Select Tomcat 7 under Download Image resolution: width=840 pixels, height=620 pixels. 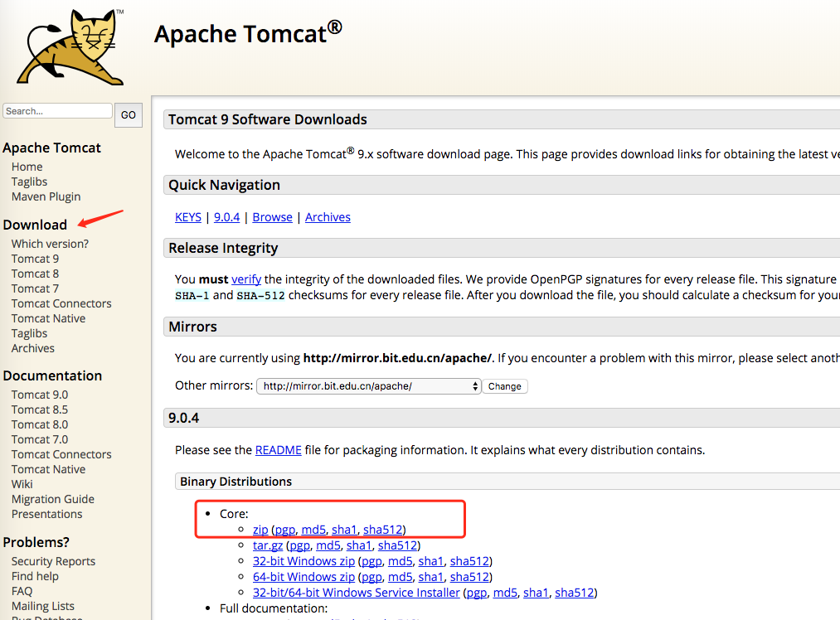coord(35,288)
